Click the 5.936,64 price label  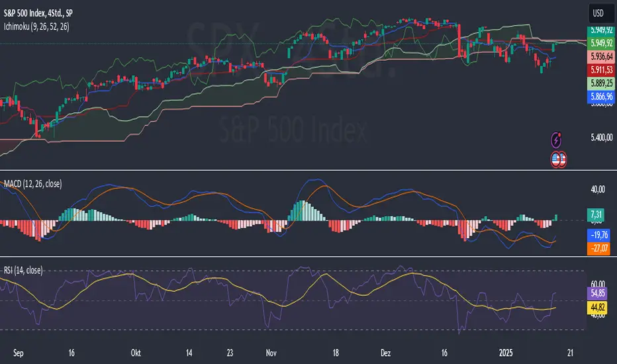tap(601, 56)
